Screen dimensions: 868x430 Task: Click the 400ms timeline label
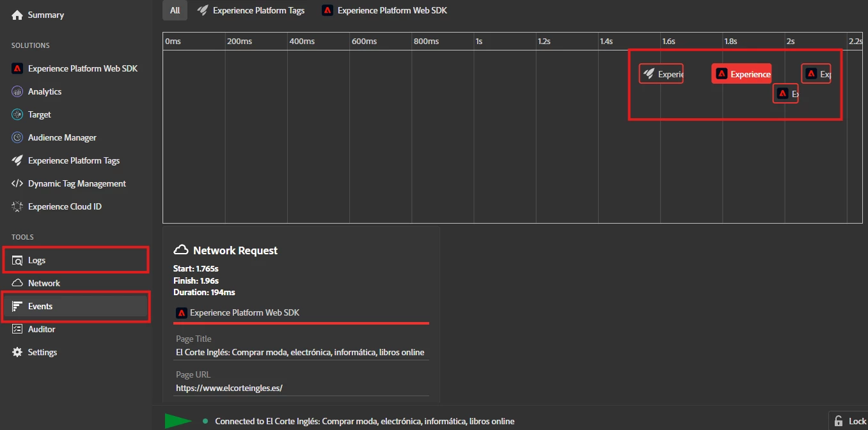[302, 41]
